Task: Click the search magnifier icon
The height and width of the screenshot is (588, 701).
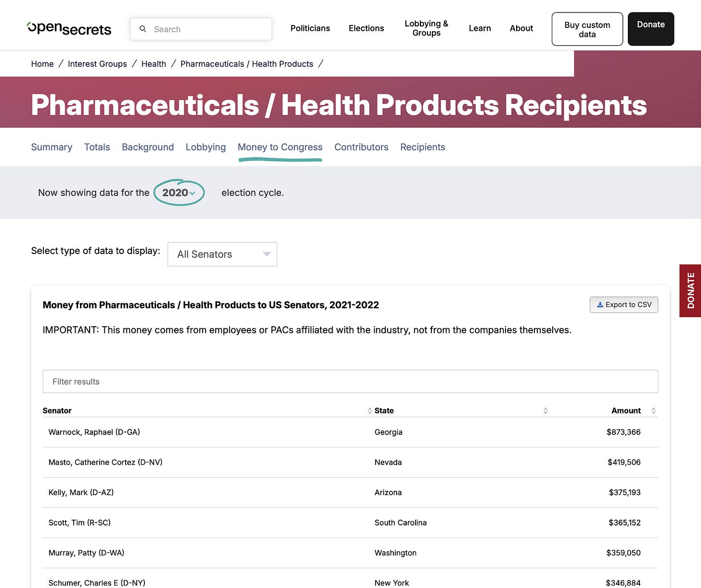Action: coord(143,29)
